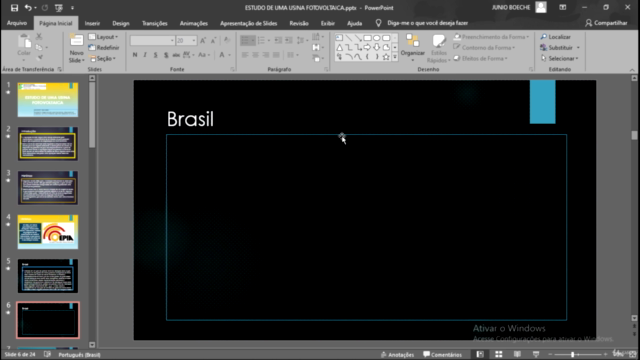Cut selection with the scissors icon
Viewport: 640px width, 360px height.
(39, 37)
